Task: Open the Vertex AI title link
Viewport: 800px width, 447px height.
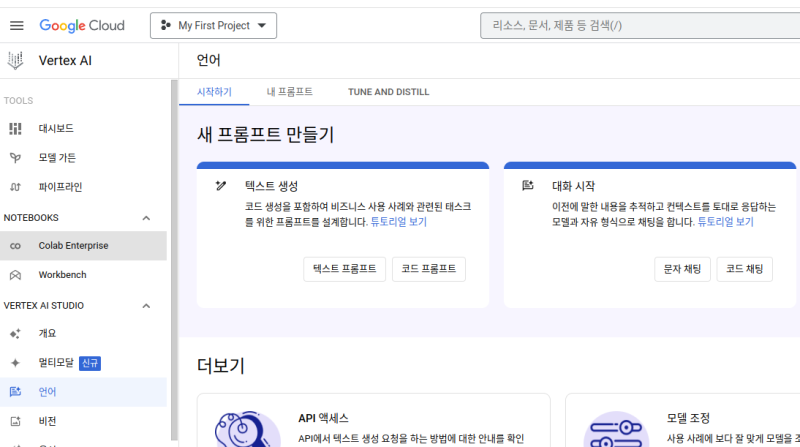Action: [65, 61]
